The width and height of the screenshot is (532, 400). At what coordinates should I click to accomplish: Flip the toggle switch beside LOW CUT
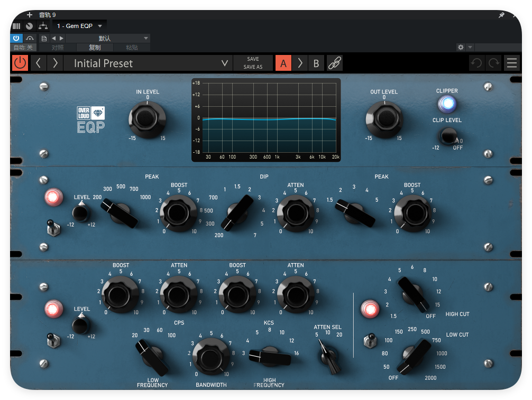370,340
